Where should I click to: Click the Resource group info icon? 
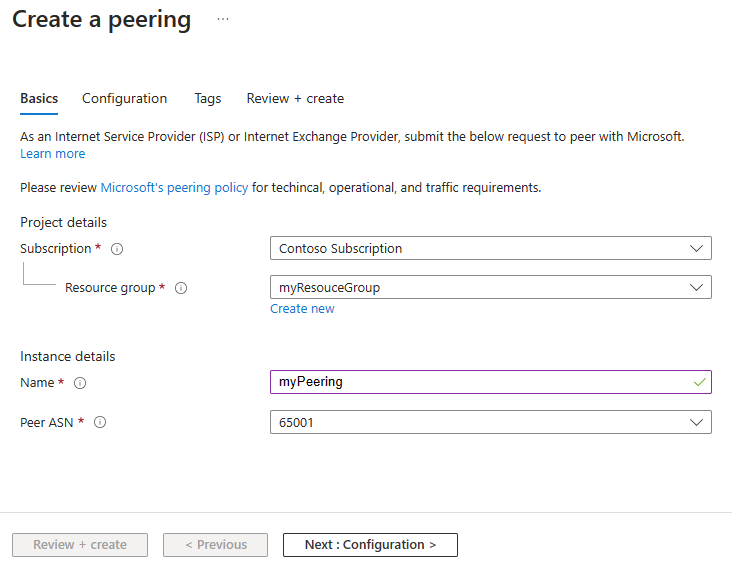(x=181, y=288)
